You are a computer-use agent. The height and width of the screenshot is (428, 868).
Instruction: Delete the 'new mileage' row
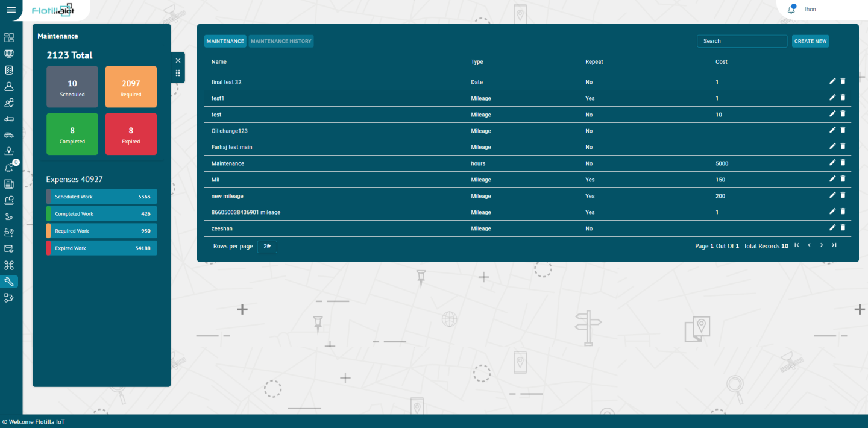coord(843,195)
